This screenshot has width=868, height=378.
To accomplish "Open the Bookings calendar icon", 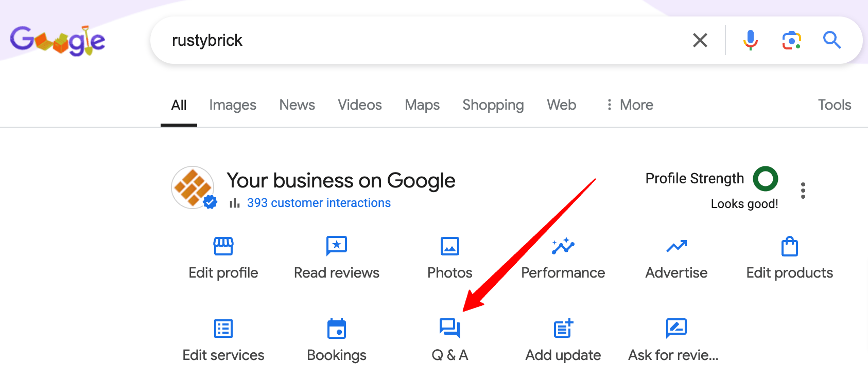I will click(x=337, y=329).
